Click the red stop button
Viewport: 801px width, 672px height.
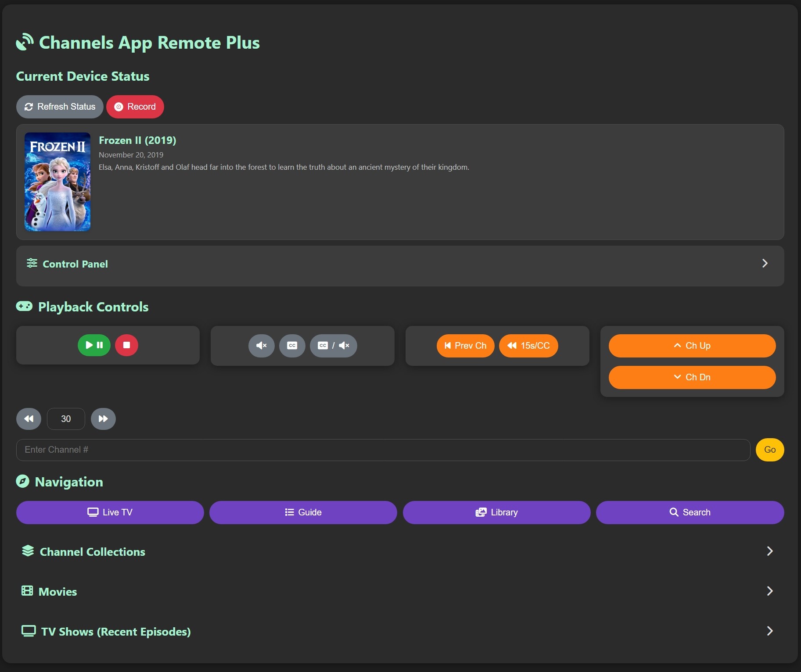click(126, 345)
